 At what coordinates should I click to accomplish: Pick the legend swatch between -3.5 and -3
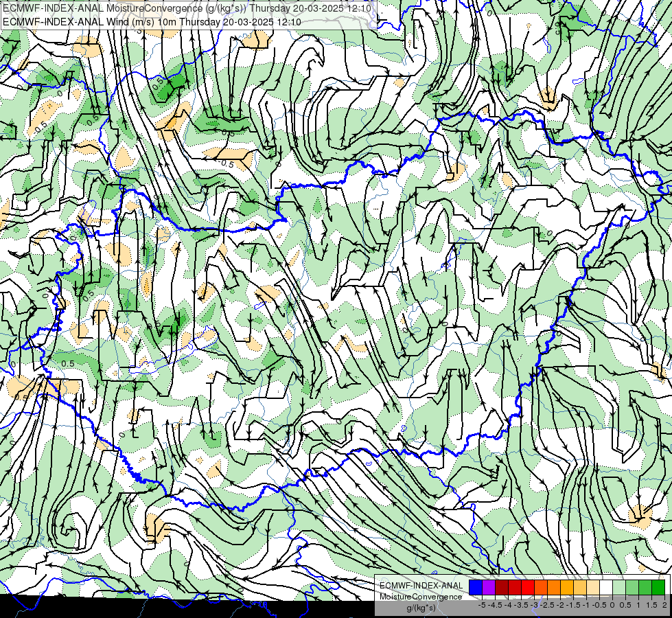pos(528,587)
